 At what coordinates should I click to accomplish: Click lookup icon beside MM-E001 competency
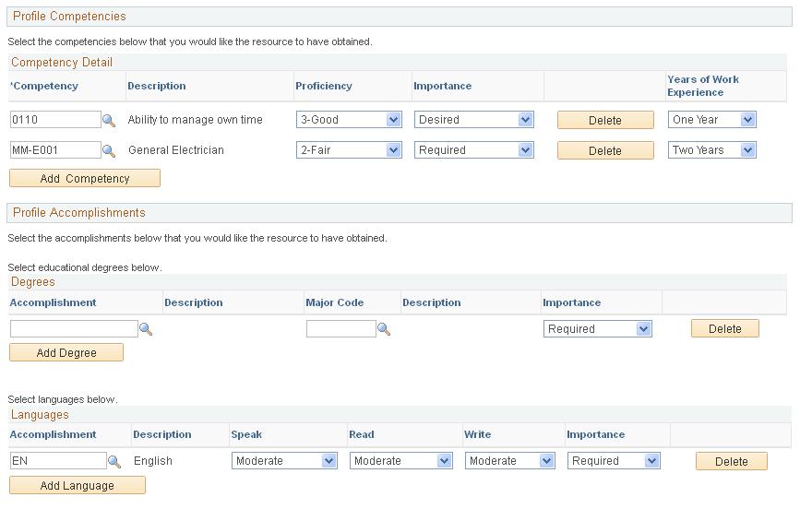click(x=109, y=150)
